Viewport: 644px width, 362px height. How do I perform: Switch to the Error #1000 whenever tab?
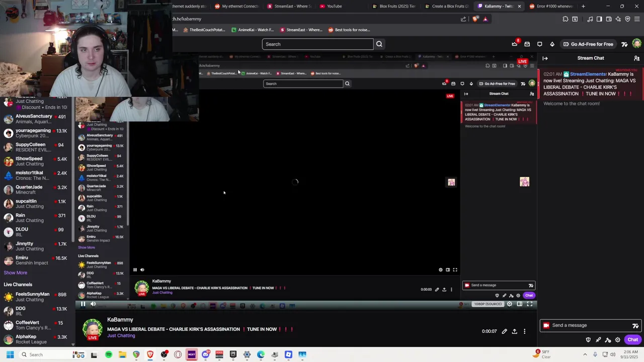pos(551,6)
